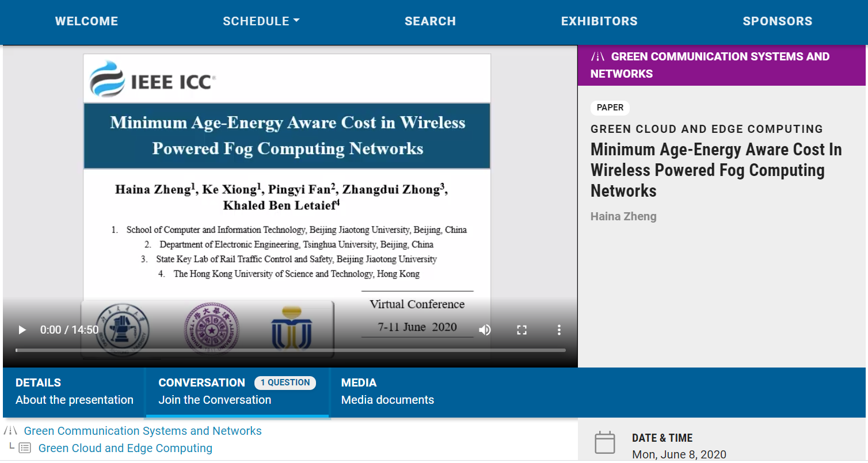Mute the video volume
This screenshot has height=463, width=868.
[x=485, y=330]
